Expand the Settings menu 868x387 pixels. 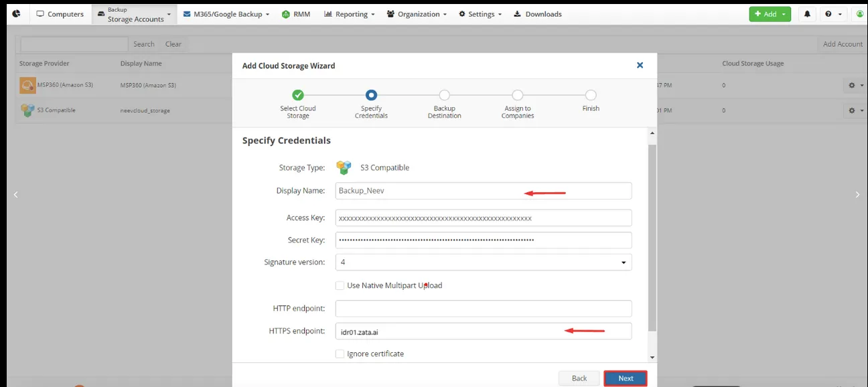(x=480, y=14)
